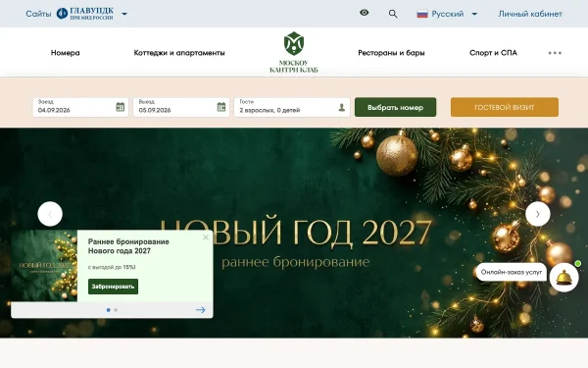Image resolution: width=588 pixels, height=368 pixels.
Task: Open the Гости selector field
Action: [292, 107]
